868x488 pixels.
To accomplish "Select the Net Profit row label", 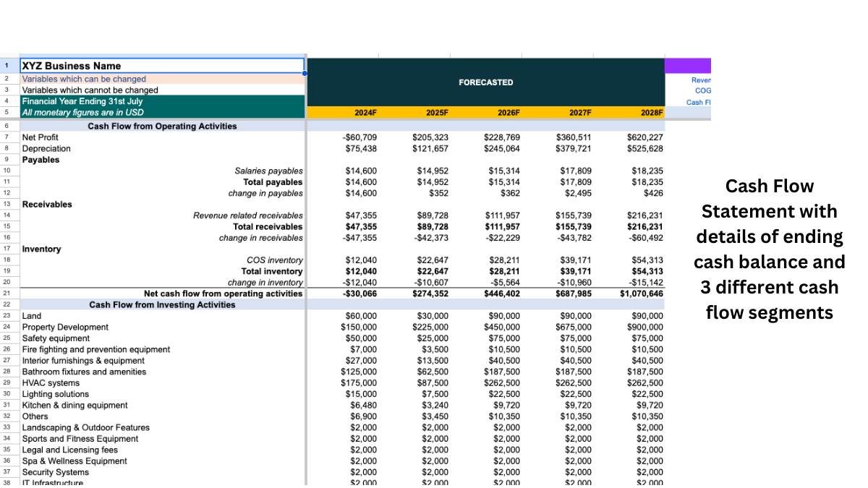I will click(41, 137).
